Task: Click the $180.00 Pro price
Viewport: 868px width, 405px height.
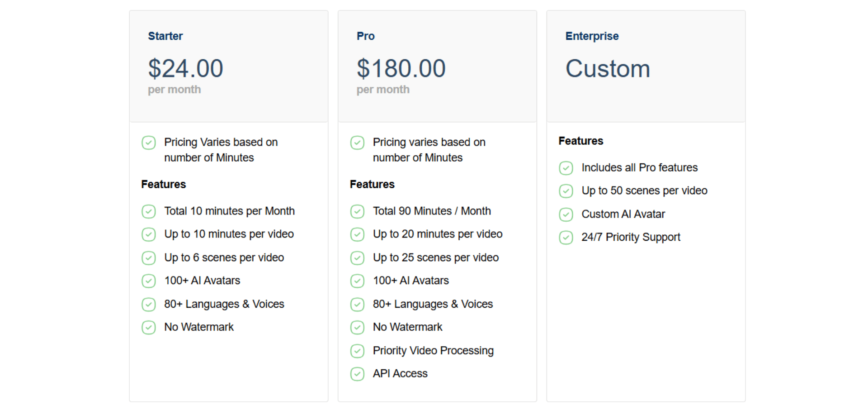Action: pos(401,69)
